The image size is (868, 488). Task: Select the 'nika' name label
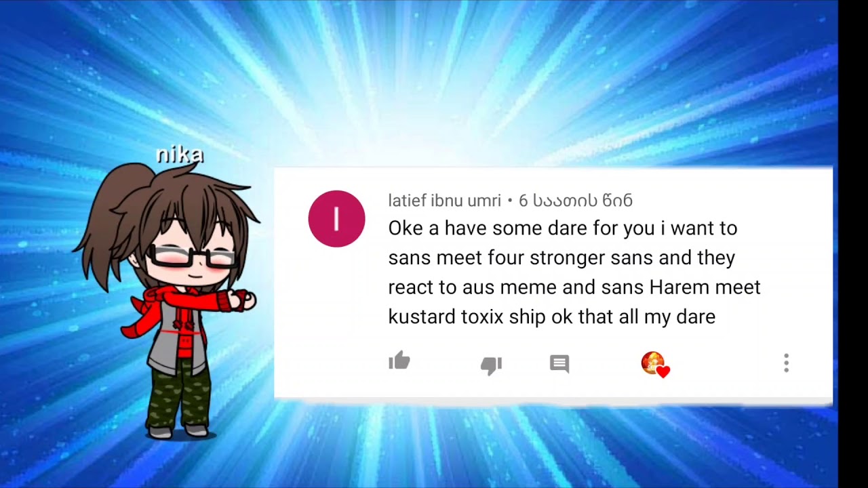[179, 155]
